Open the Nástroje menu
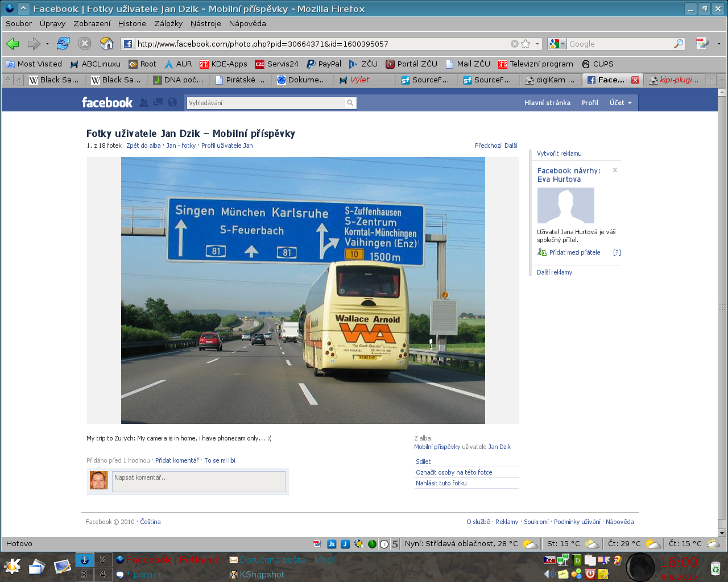The image size is (728, 582). coord(205,23)
